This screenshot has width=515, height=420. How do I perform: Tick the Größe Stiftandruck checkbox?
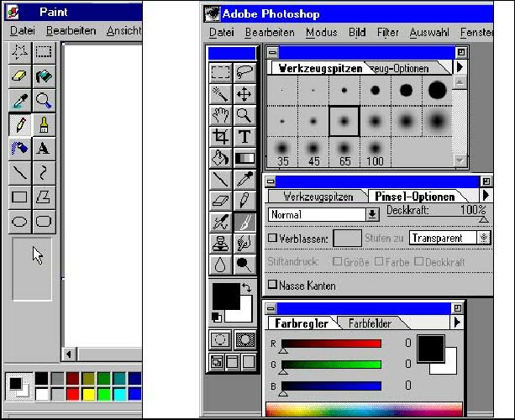tap(337, 262)
